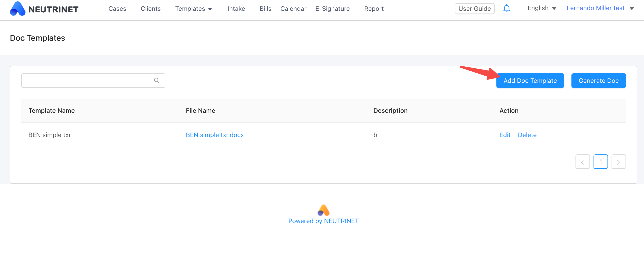Open BEN simple txr.docx file link
This screenshot has width=644, height=253.
click(215, 135)
